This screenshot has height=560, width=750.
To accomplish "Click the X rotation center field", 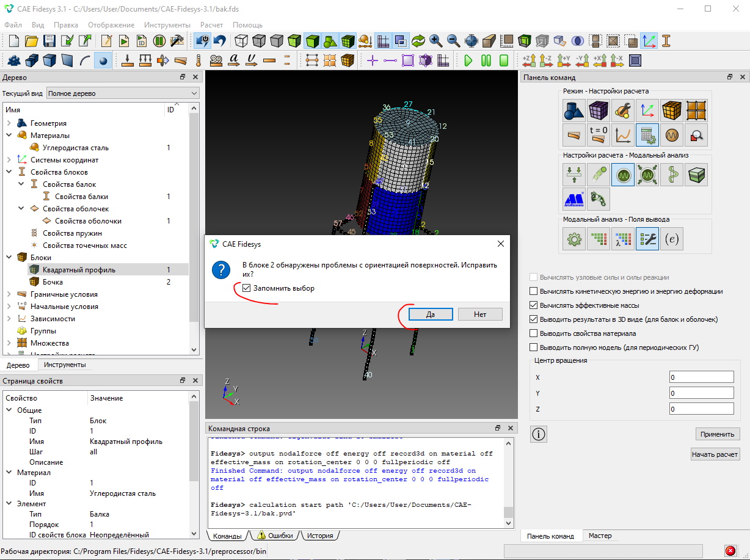I will tap(702, 377).
